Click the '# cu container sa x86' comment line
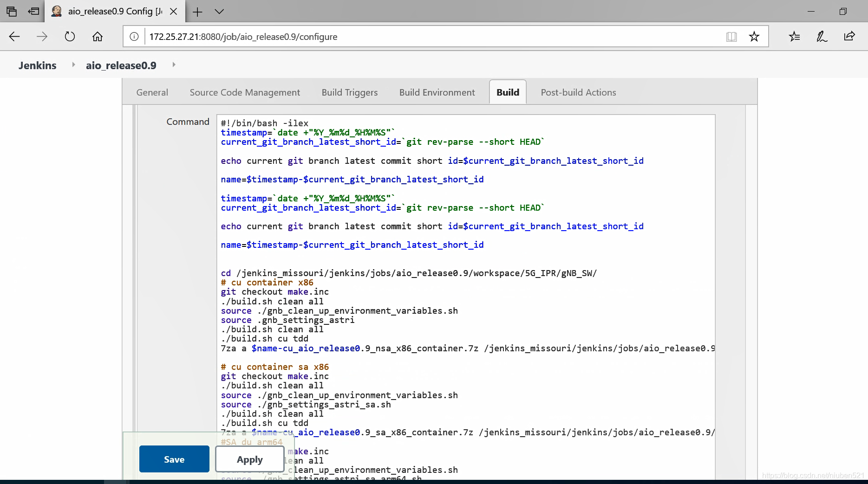868x484 pixels. pyautogui.click(x=275, y=367)
